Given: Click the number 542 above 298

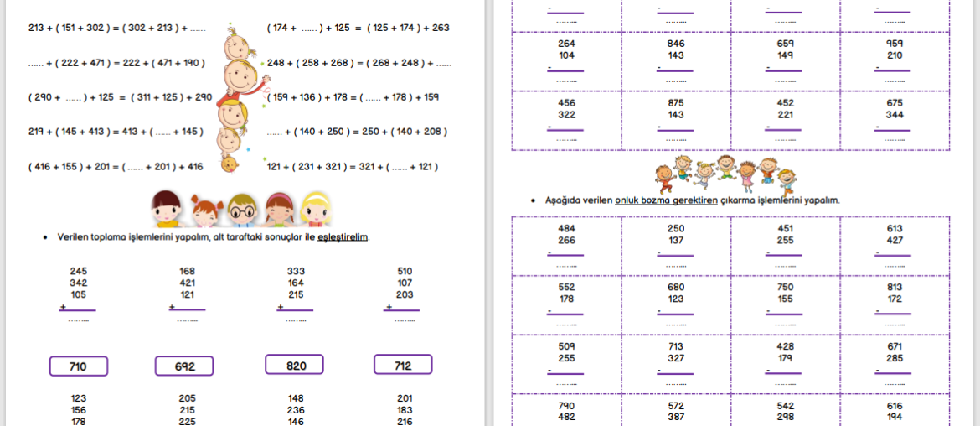Looking at the screenshot, I should pyautogui.click(x=785, y=405).
